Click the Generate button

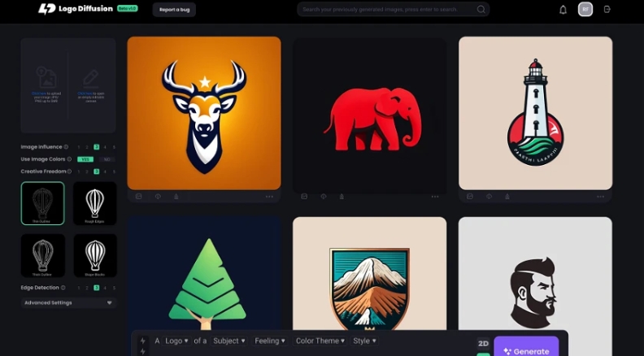pos(526,350)
